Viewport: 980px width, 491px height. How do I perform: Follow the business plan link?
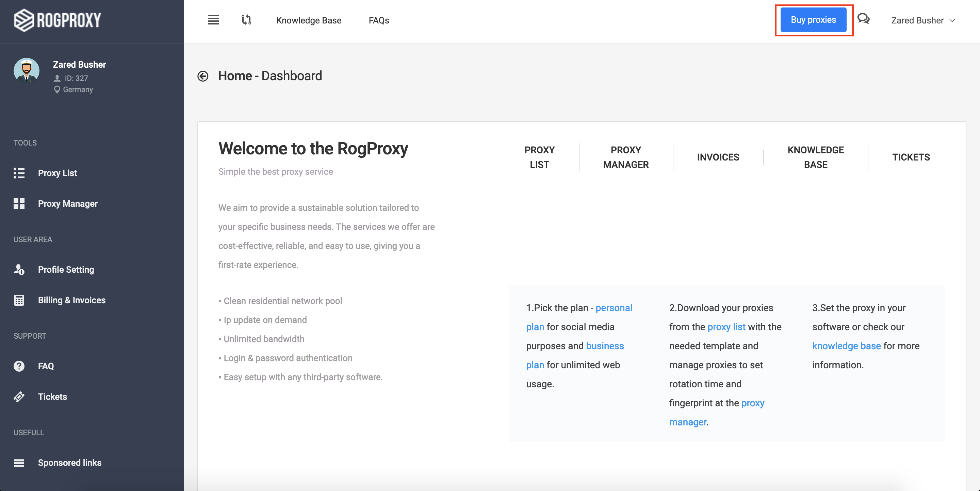point(605,346)
